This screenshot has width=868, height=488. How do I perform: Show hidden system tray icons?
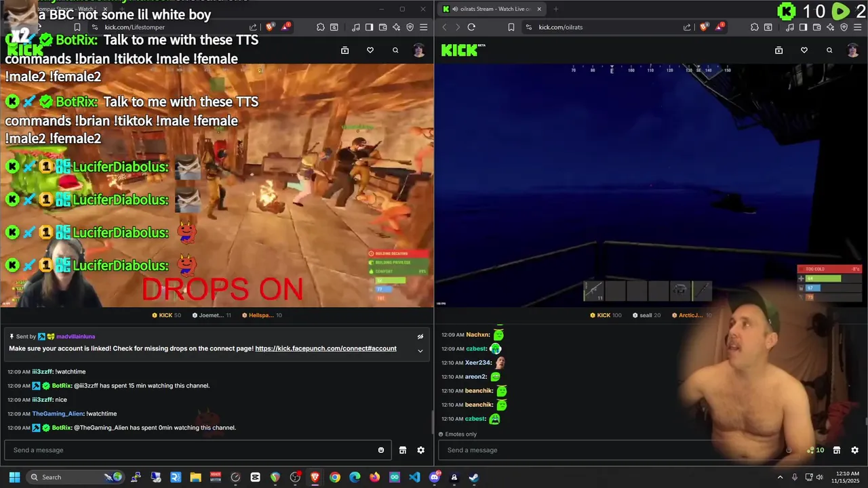click(x=780, y=477)
